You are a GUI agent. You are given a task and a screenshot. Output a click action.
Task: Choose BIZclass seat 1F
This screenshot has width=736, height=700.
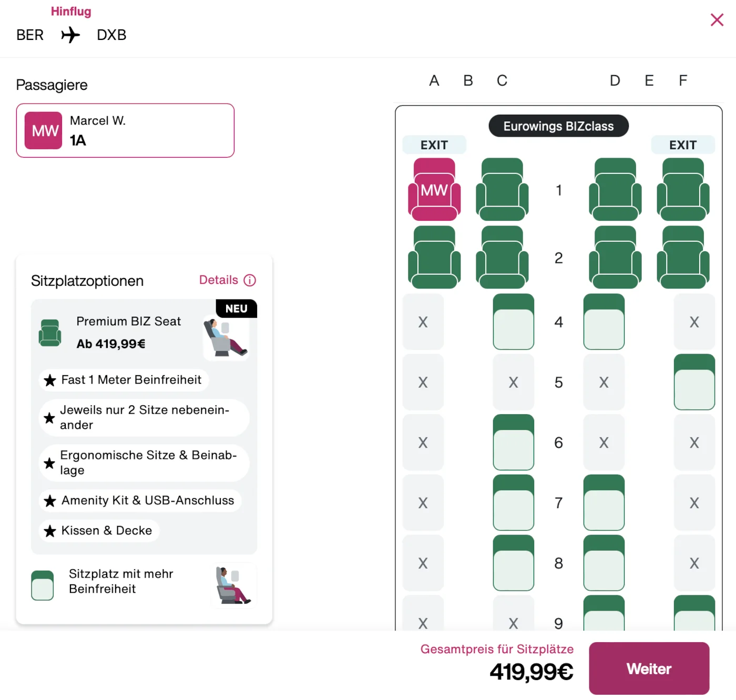pos(683,189)
